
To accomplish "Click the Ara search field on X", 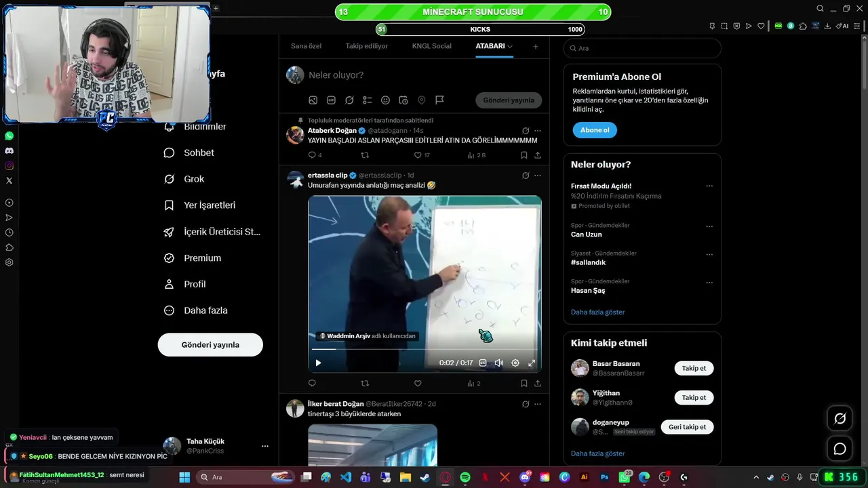I will (642, 48).
